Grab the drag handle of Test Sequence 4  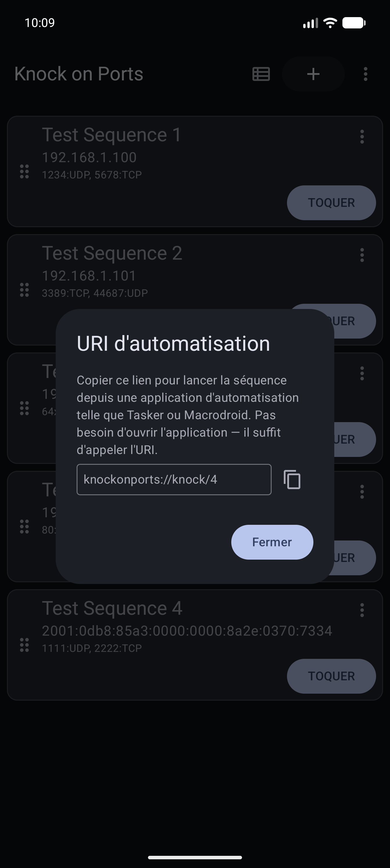point(24,645)
